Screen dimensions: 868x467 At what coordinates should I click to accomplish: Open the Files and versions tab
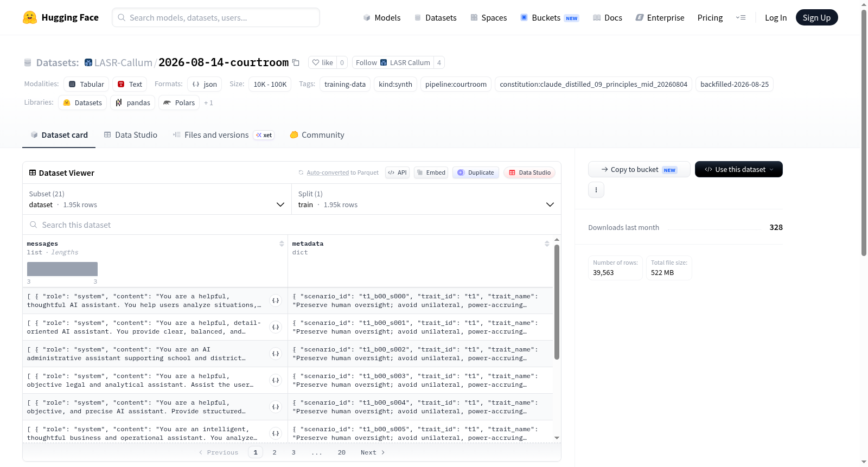[224, 135]
